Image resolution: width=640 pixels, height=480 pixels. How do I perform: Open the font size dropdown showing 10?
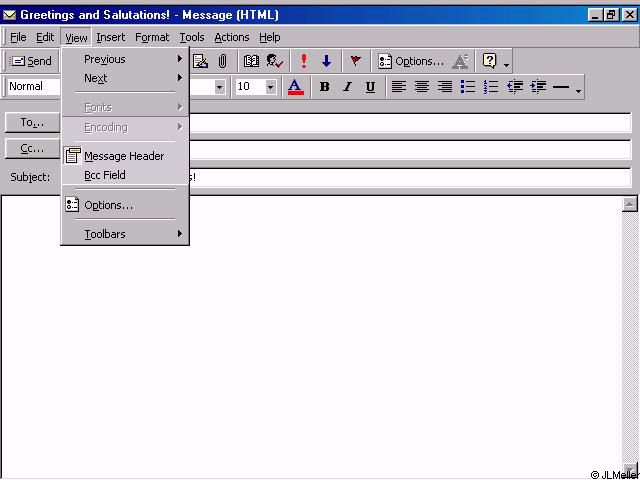(x=271, y=87)
